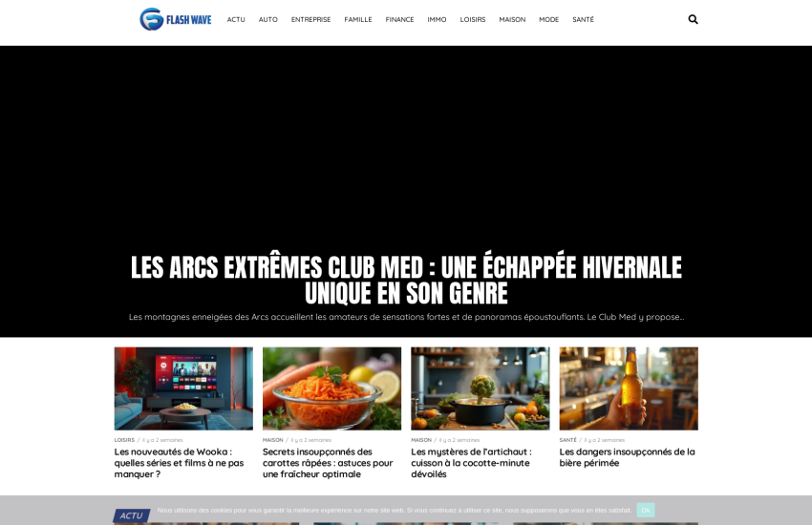Viewport: 812px width, 525px height.
Task: Open the Les Arcs Extrêmes Club Med headline
Action: point(406,281)
